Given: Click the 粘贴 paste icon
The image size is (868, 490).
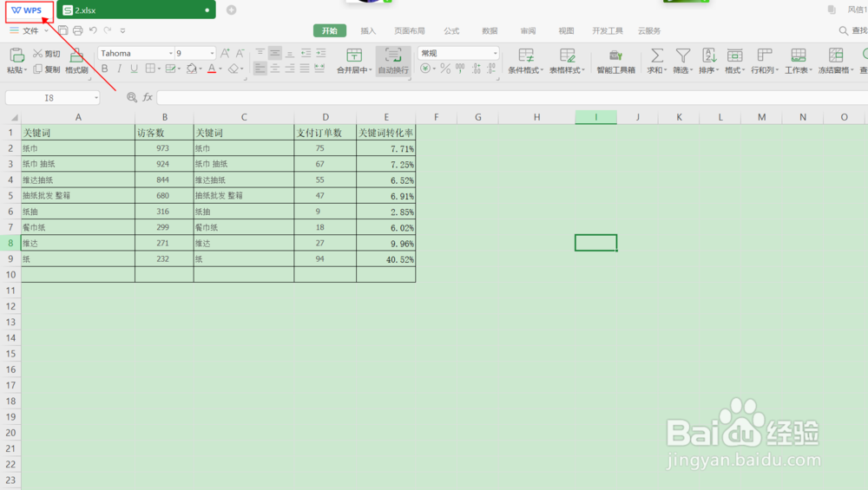Looking at the screenshot, I should 16,56.
